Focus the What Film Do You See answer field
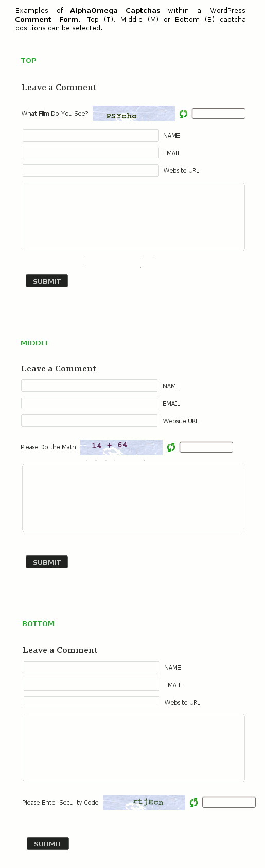The image size is (265, 868). click(x=219, y=113)
